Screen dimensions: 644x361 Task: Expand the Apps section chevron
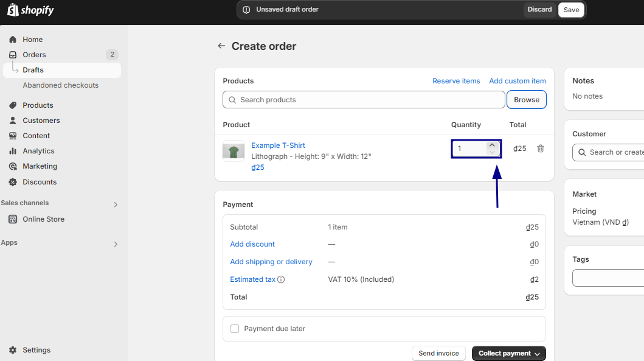click(116, 244)
